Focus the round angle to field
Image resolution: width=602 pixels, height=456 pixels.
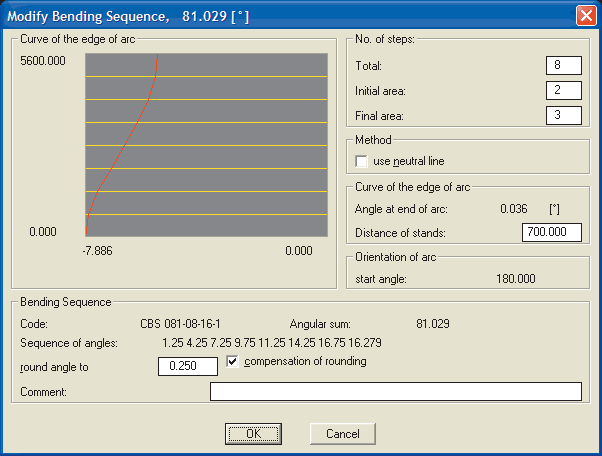click(188, 366)
